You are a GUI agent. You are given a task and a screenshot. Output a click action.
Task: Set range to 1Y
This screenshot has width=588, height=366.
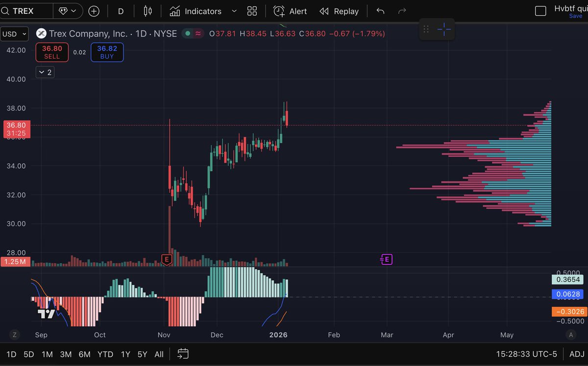[x=126, y=354]
